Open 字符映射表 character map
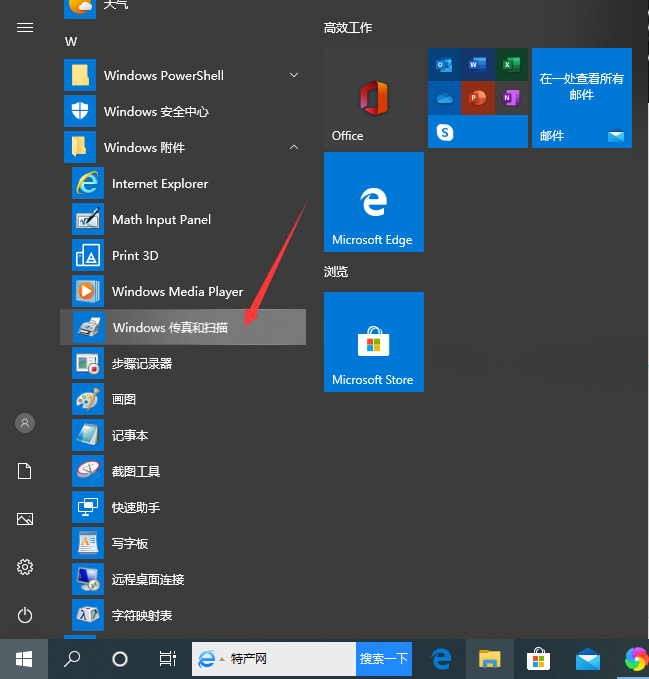This screenshot has height=679, width=649. coord(183,615)
